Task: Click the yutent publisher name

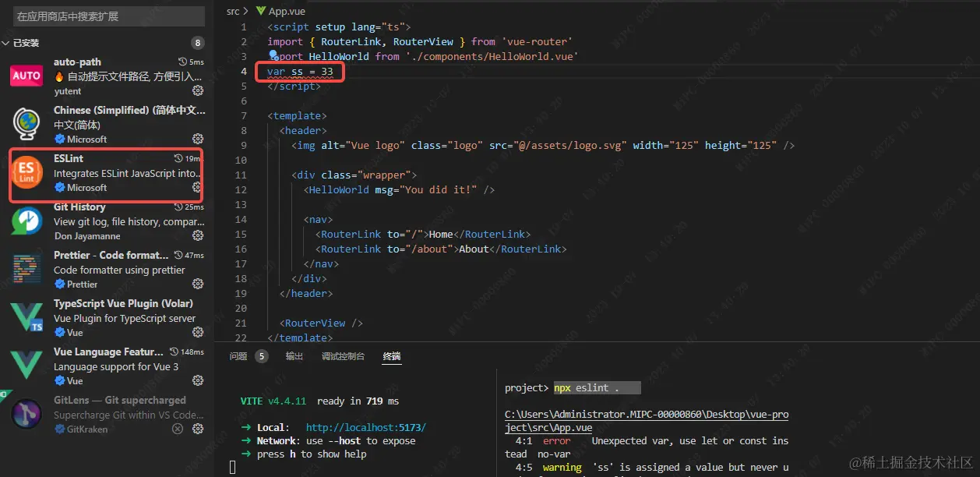Action: 68,91
